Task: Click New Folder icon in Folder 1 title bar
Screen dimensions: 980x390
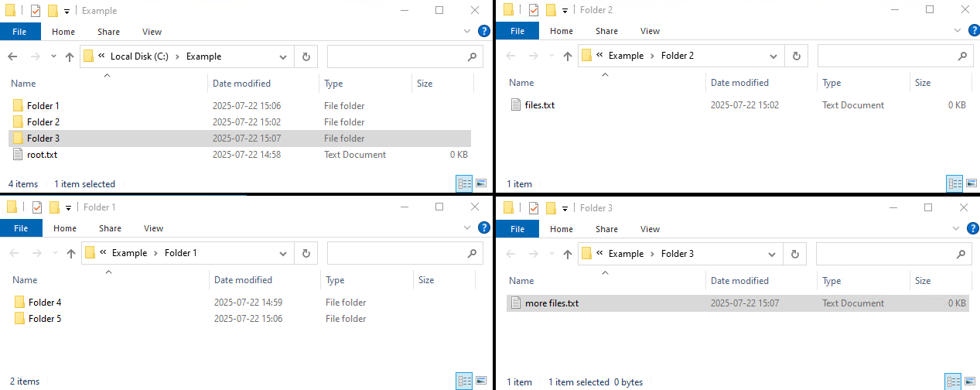Action: pos(54,207)
